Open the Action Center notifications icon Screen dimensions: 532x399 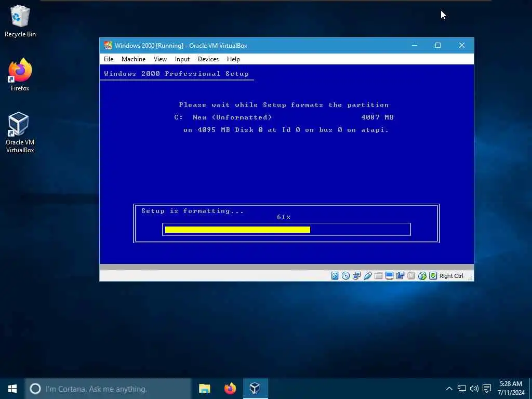(x=487, y=389)
